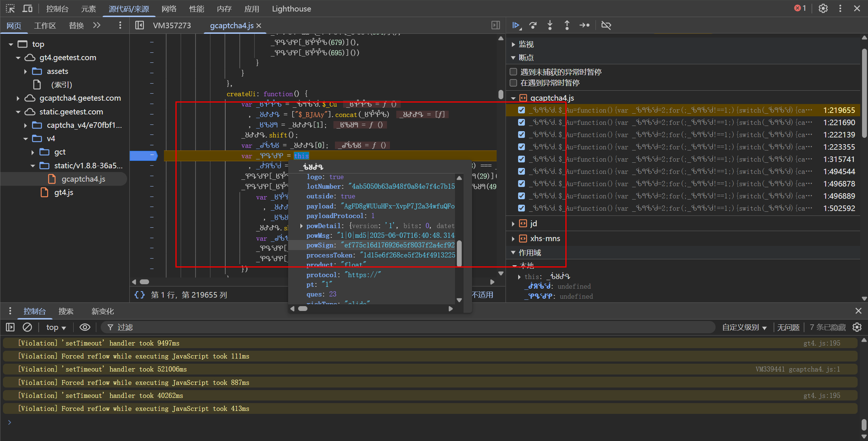The width and height of the screenshot is (868, 441).
Task: Click the Step button in debugger
Action: click(x=584, y=25)
